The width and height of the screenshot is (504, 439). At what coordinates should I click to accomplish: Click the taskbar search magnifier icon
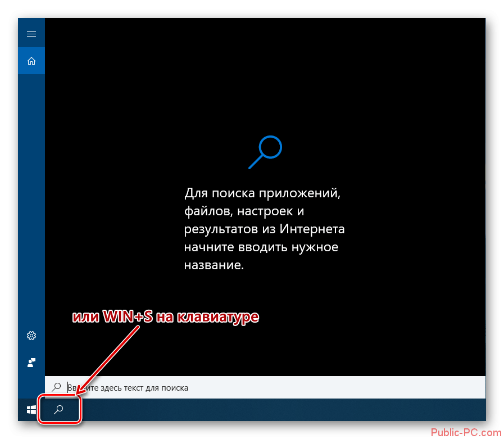click(58, 409)
